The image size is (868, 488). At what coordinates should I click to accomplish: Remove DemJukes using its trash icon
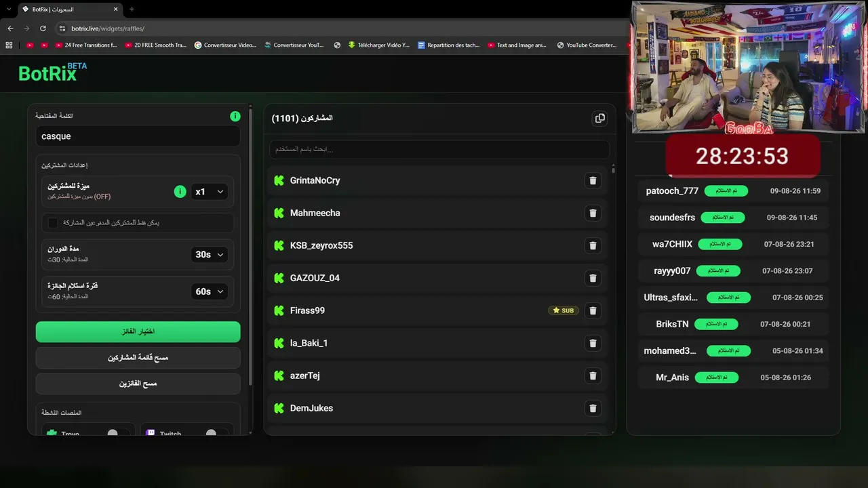pyautogui.click(x=593, y=408)
